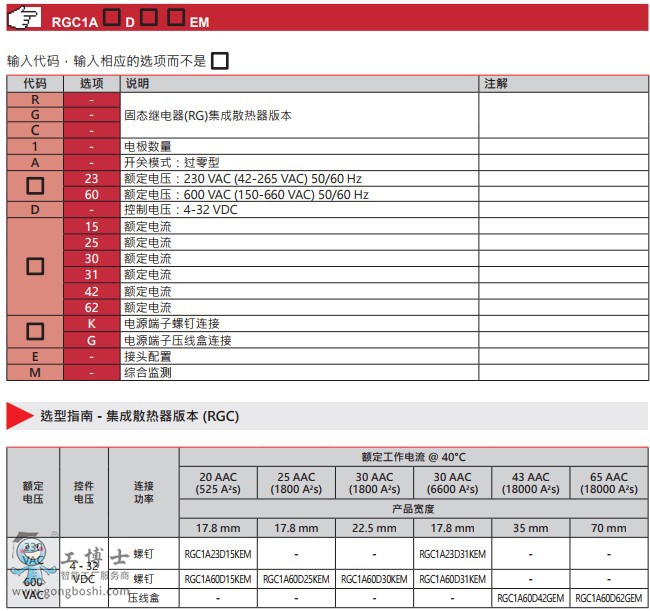Click part number RGC1A23D15KEM

pyautogui.click(x=218, y=553)
